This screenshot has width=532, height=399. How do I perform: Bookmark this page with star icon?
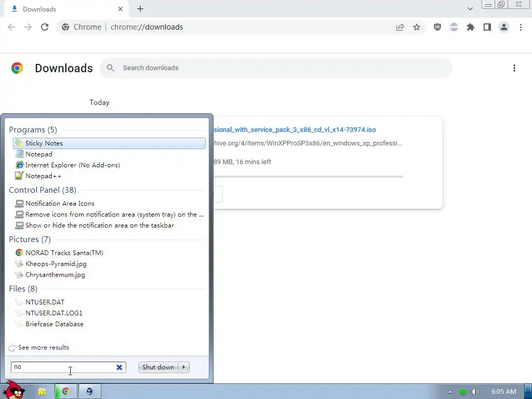pyautogui.click(x=417, y=27)
